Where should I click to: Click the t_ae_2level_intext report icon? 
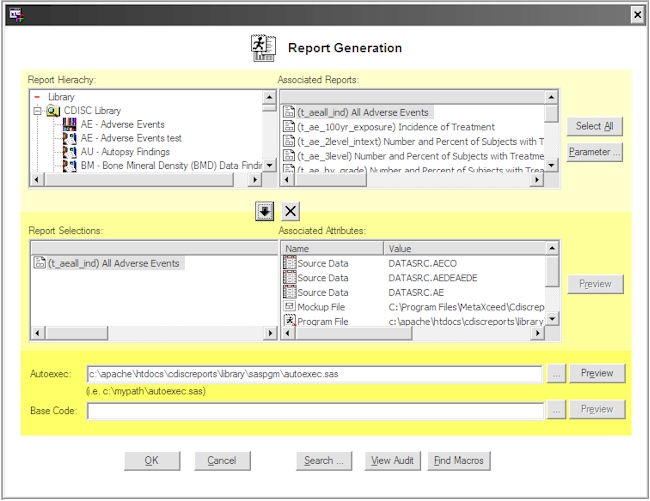289,141
